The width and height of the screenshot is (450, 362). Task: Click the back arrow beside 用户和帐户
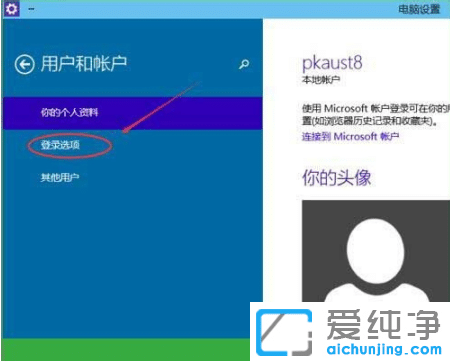pyautogui.click(x=24, y=64)
